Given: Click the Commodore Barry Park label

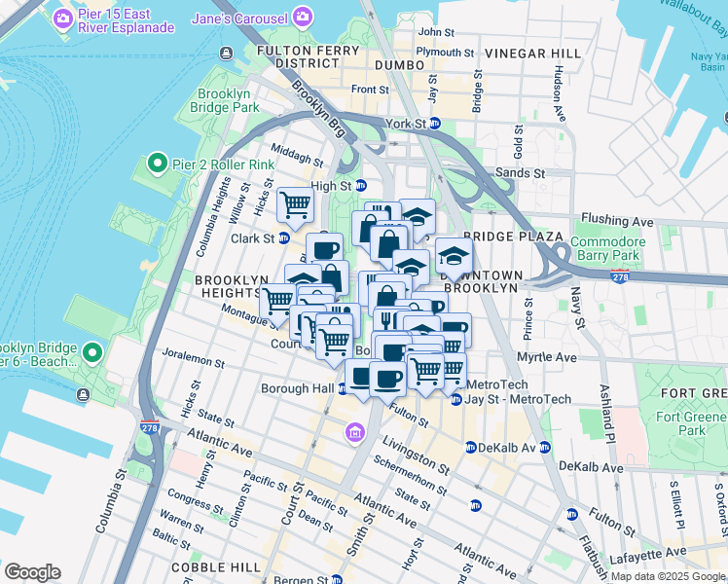Looking at the screenshot, I should click(x=608, y=248).
